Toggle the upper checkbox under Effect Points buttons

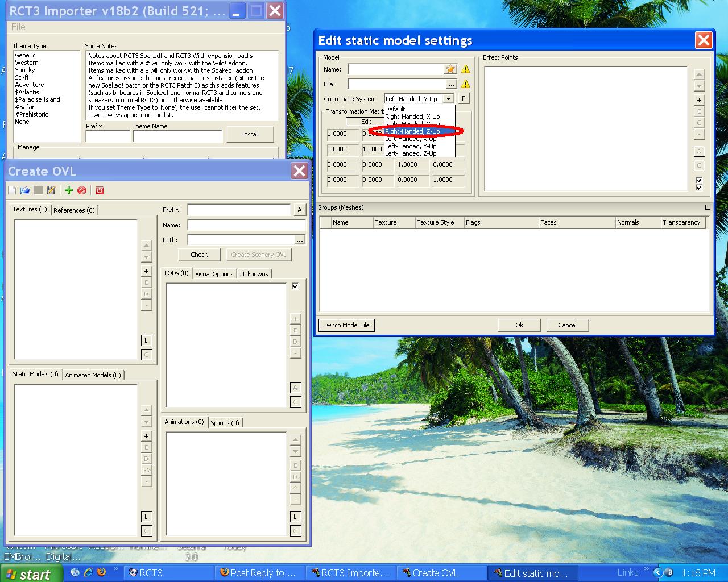[x=699, y=180]
